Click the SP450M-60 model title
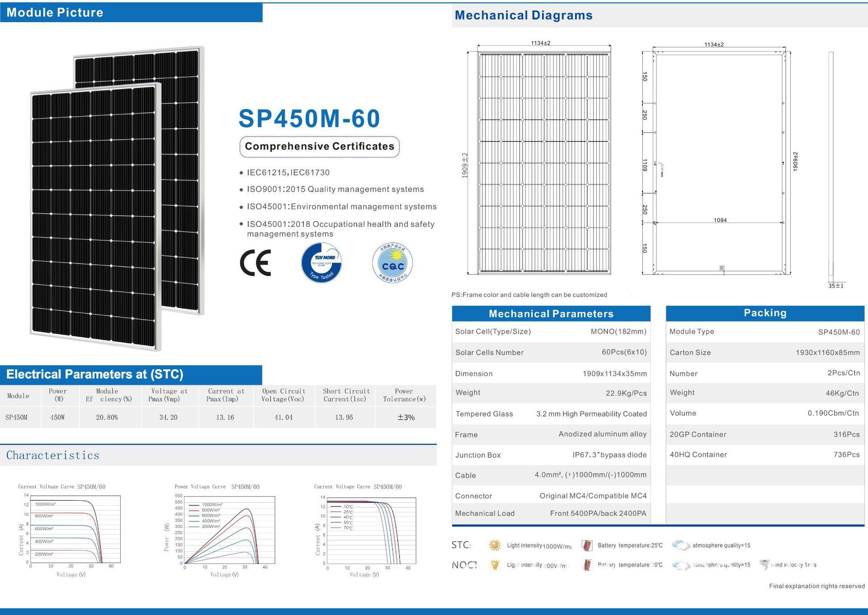Image resolution: width=868 pixels, height=615 pixels. (309, 118)
